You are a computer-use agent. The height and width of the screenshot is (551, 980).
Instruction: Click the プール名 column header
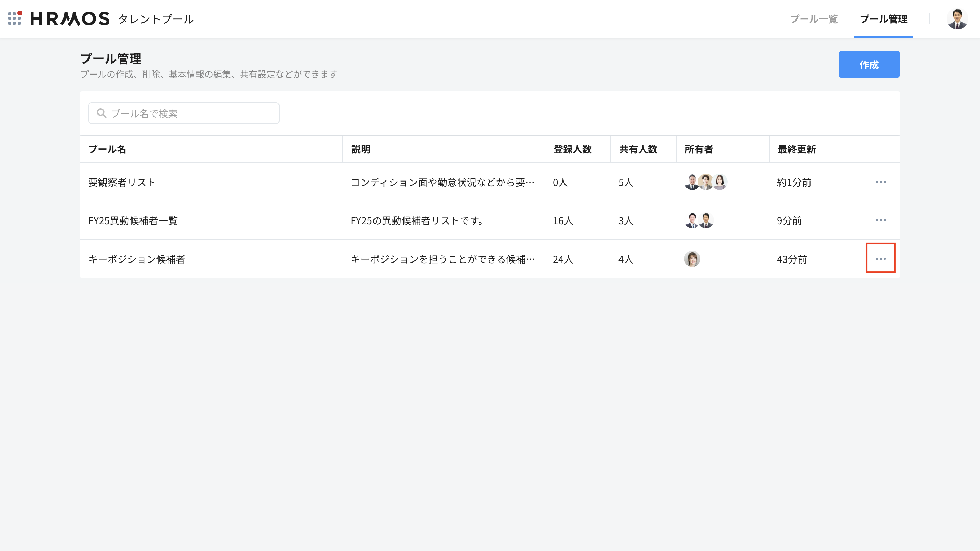pos(107,149)
